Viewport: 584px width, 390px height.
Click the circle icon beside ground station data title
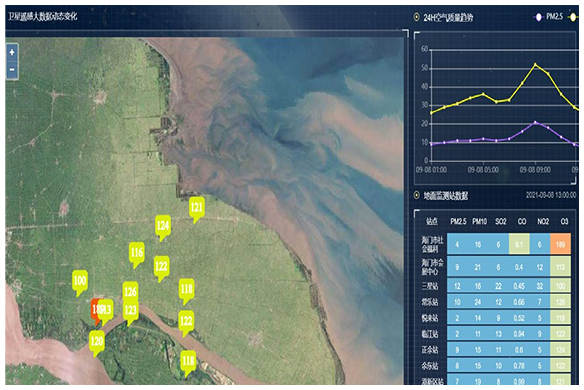point(417,195)
